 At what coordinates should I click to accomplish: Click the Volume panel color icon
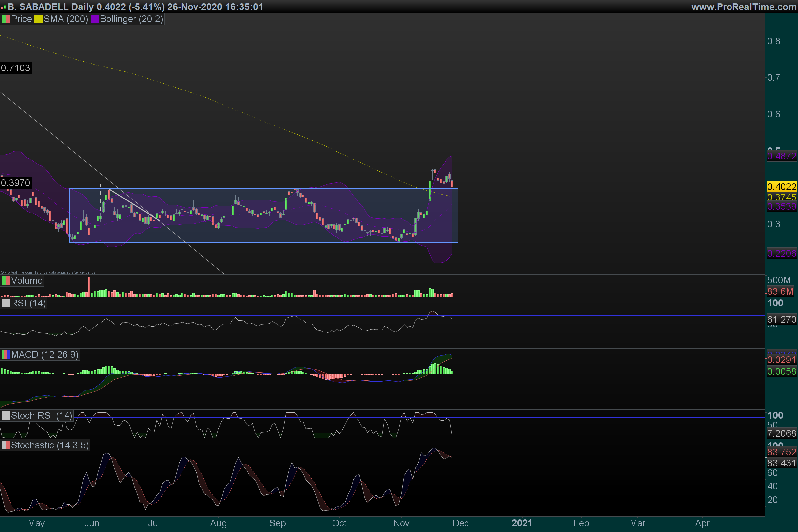coord(6,281)
